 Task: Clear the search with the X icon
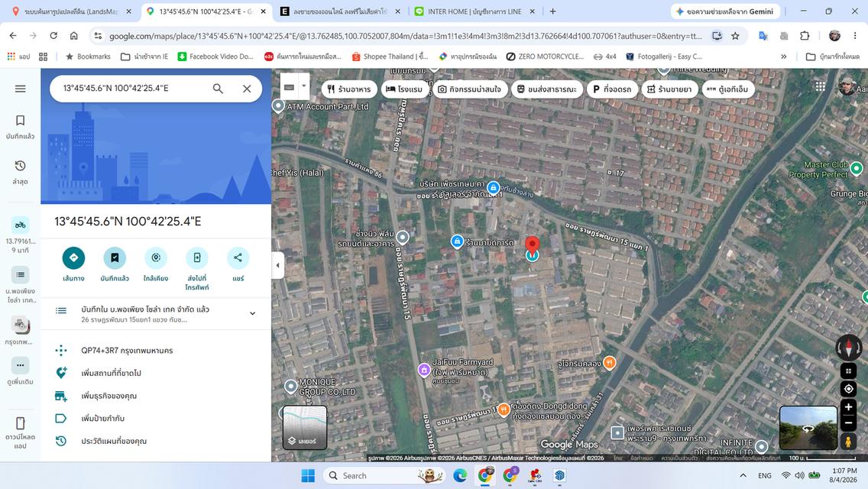(x=247, y=89)
